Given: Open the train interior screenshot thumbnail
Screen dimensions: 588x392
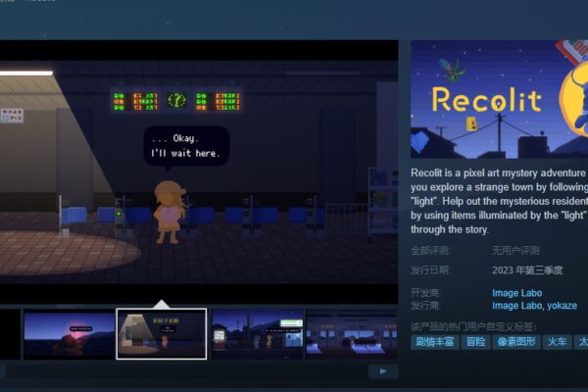Looking at the screenshot, I should [x=352, y=334].
